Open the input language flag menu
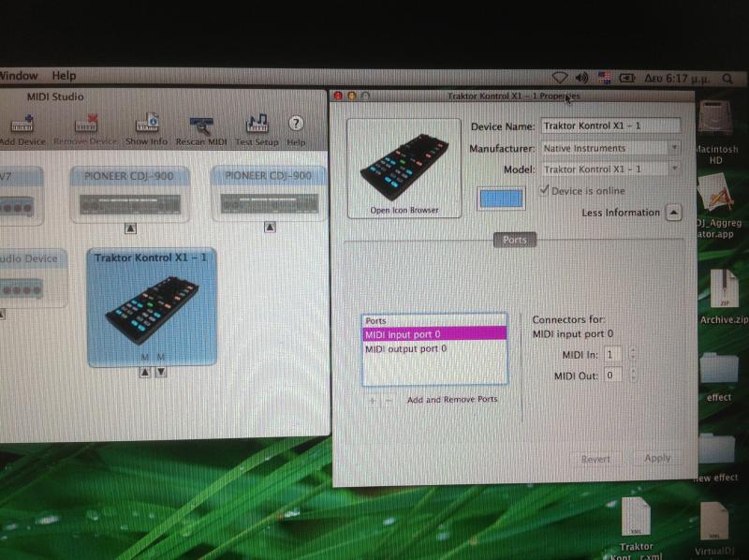Screen dimensions: 749x560 [604, 78]
